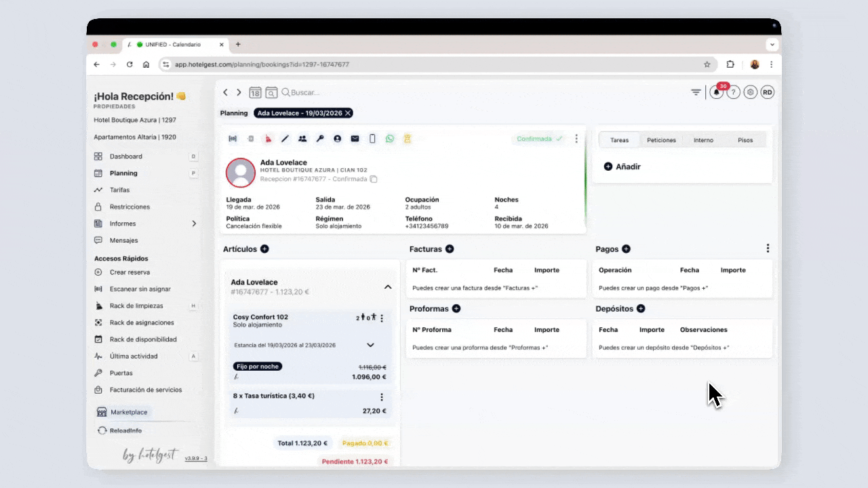This screenshot has width=868, height=488.
Task: Toggle the Confirmada status badge
Action: (539, 138)
